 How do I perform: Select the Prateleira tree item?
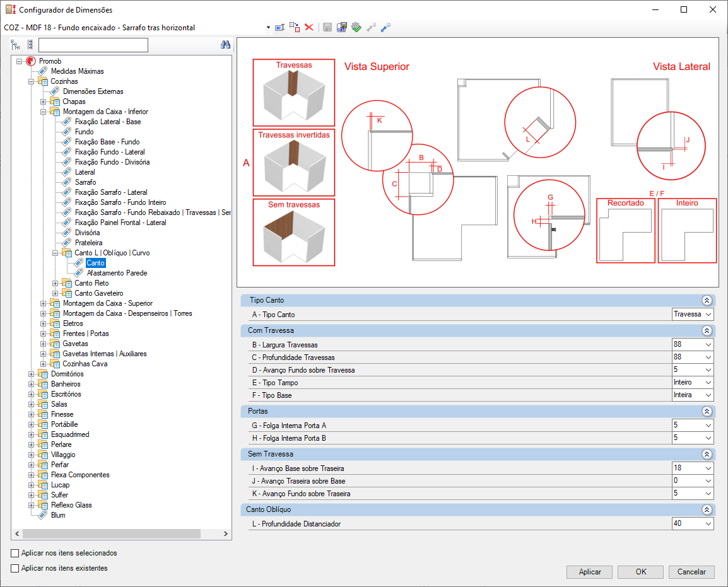pos(89,243)
